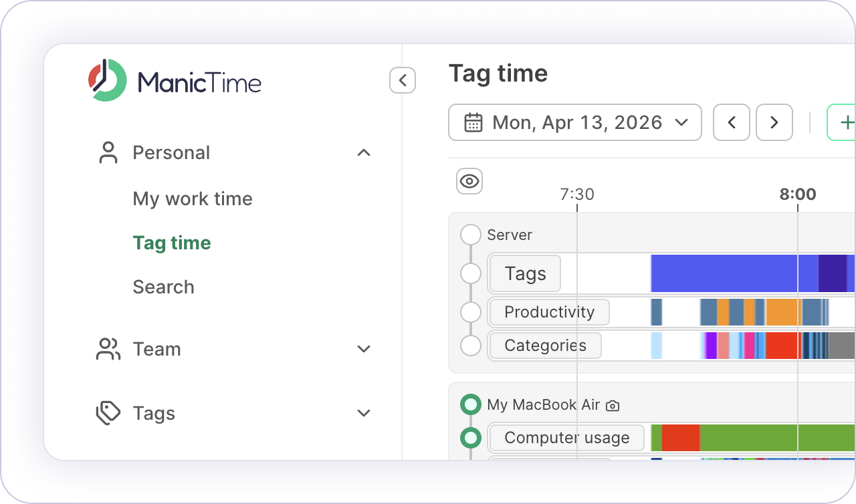The height and width of the screenshot is (504, 856).
Task: Expand the Team section chevron
Action: (x=364, y=349)
